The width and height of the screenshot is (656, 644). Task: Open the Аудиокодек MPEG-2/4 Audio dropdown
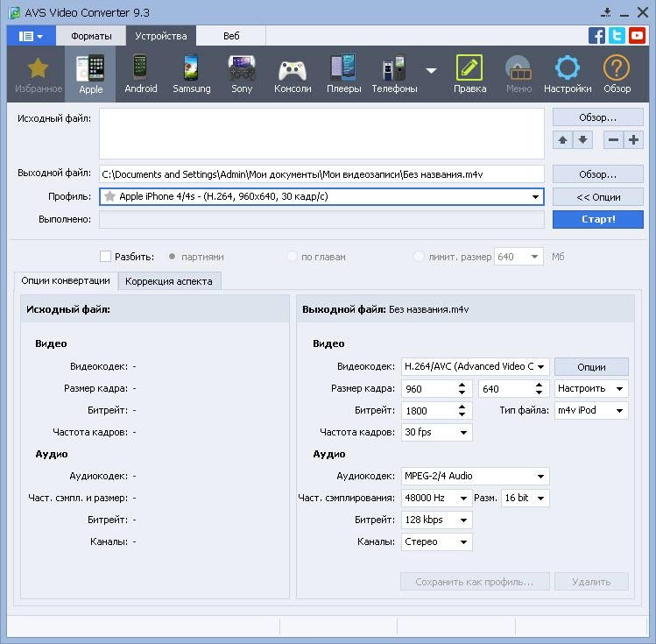(475, 476)
